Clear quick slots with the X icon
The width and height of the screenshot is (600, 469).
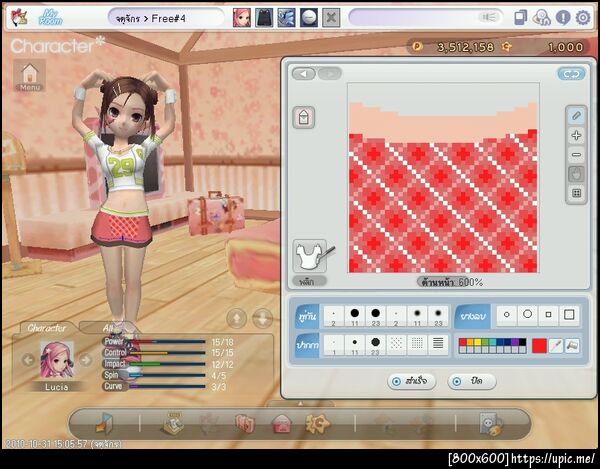pyautogui.click(x=331, y=18)
